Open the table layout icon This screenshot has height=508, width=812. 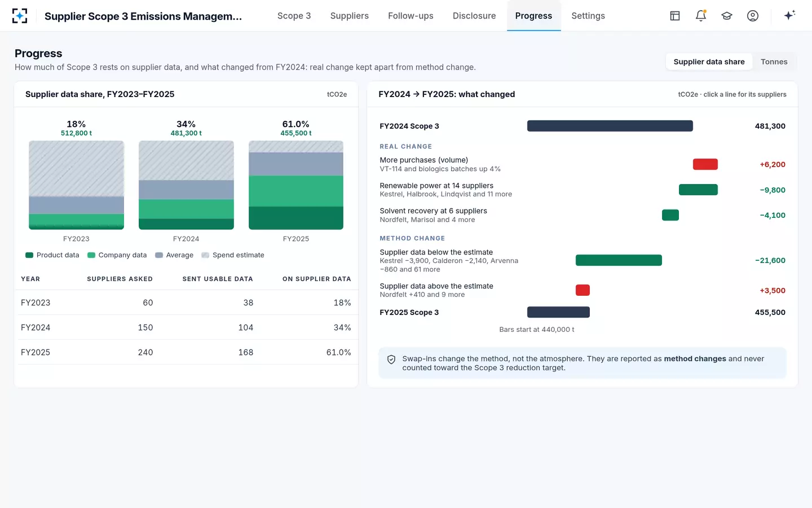pyautogui.click(x=675, y=16)
